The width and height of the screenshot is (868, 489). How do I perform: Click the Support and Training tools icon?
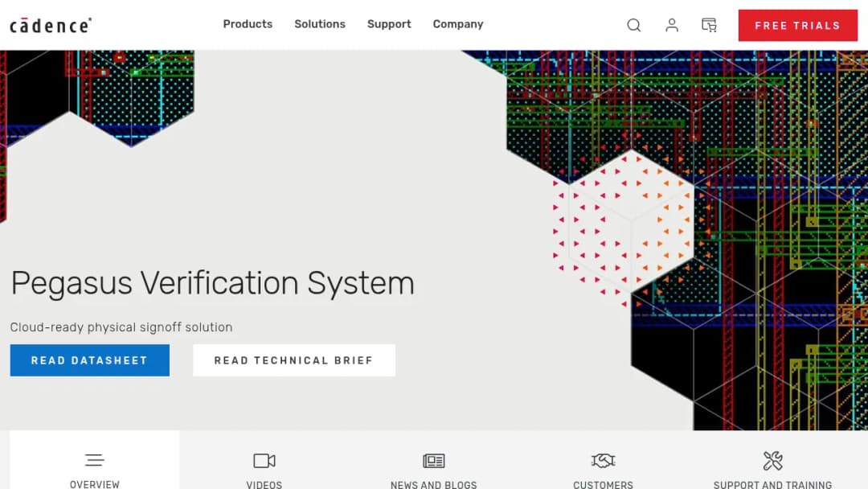pyautogui.click(x=772, y=460)
